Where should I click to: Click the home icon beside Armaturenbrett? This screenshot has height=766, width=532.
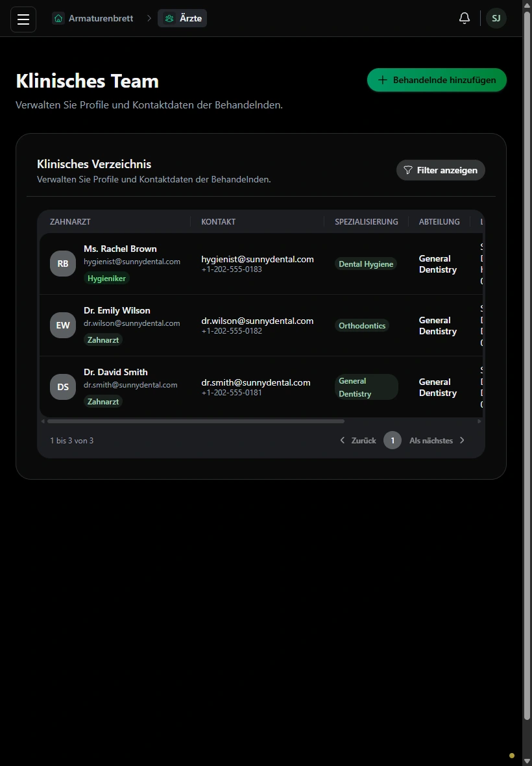coord(58,19)
